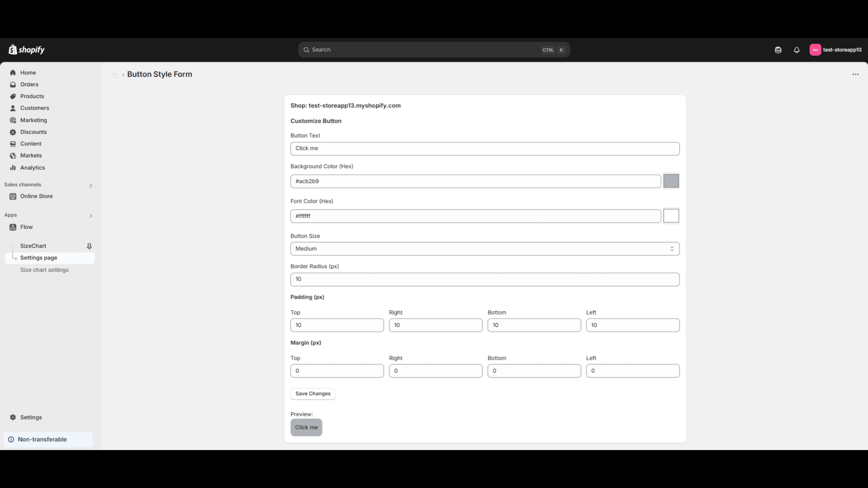Expand the Apps section chevron
The height and width of the screenshot is (488, 868).
(x=91, y=215)
